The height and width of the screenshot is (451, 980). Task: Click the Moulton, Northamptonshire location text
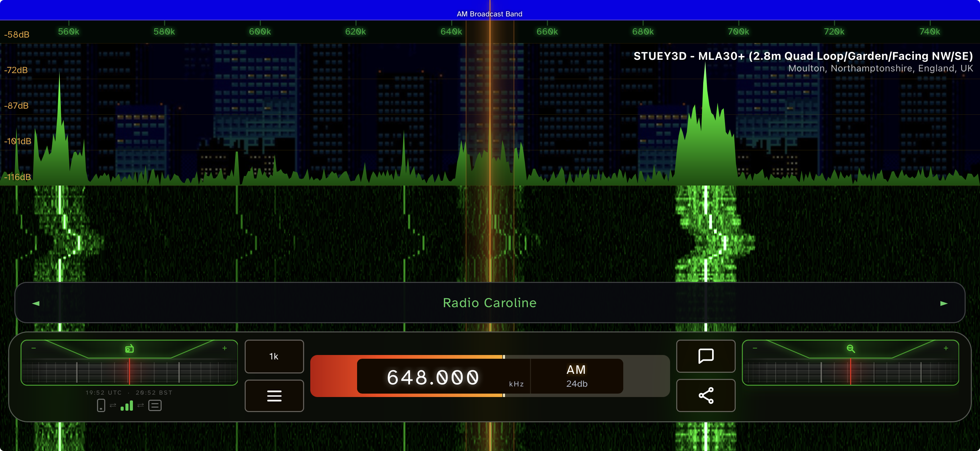pos(880,68)
